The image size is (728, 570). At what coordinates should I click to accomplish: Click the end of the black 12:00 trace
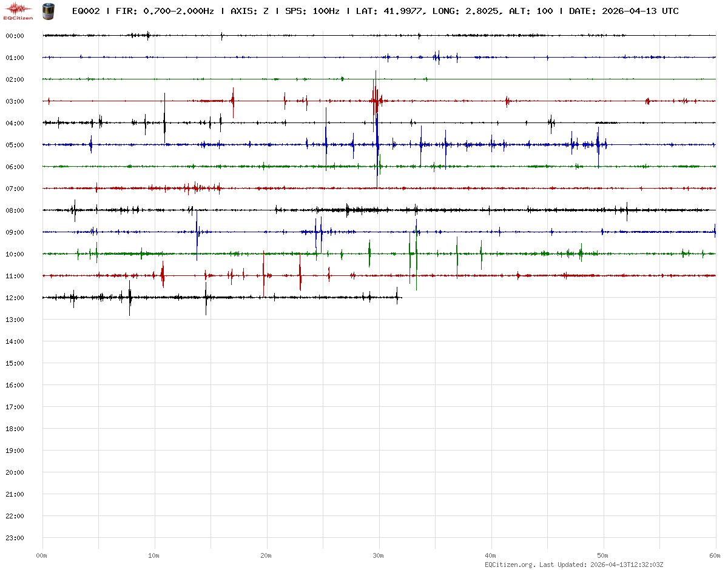tap(400, 297)
